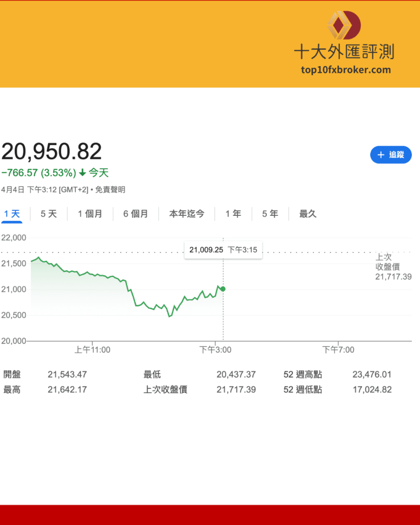Select the 本年迄今 tab
Image resolution: width=420 pixels, height=525 pixels.
(x=187, y=214)
